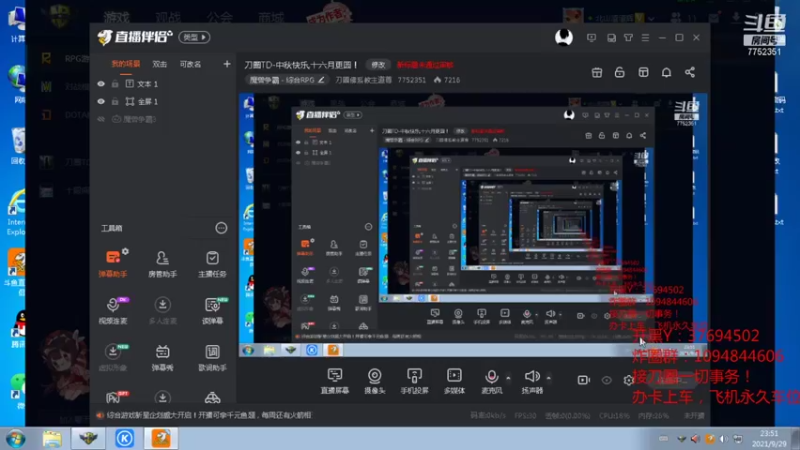Click 修改 to edit stream title
Image resolution: width=800 pixels, height=450 pixels.
pyautogui.click(x=378, y=65)
